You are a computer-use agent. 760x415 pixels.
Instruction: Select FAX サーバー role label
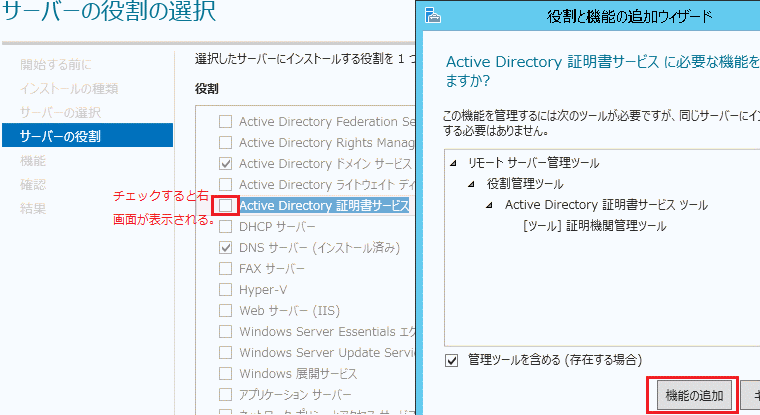coord(271,269)
